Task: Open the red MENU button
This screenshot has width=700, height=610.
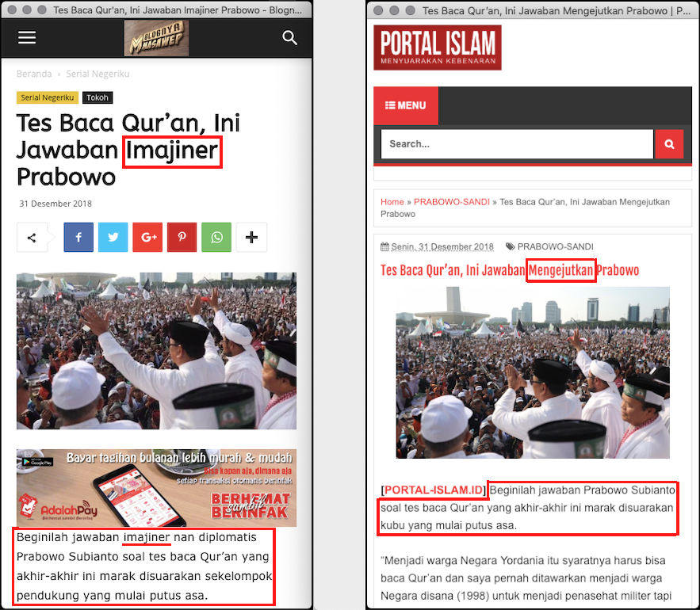Action: pos(406,105)
